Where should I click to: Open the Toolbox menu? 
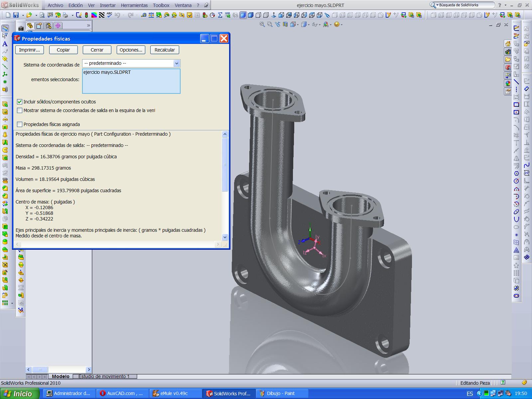pyautogui.click(x=161, y=5)
